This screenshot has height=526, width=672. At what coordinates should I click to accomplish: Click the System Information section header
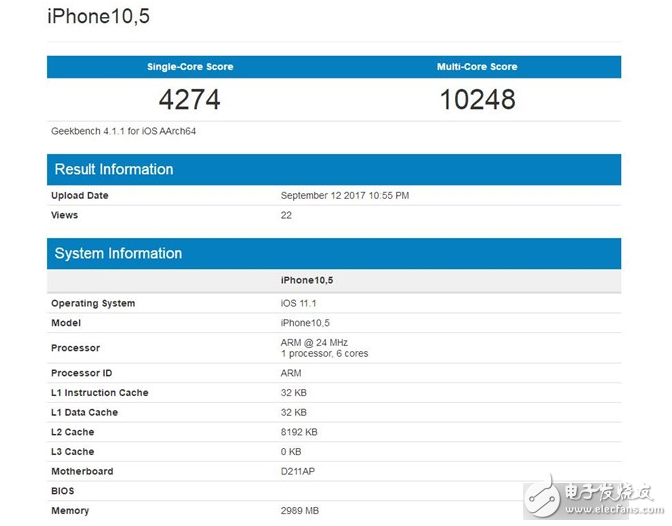coord(118,253)
